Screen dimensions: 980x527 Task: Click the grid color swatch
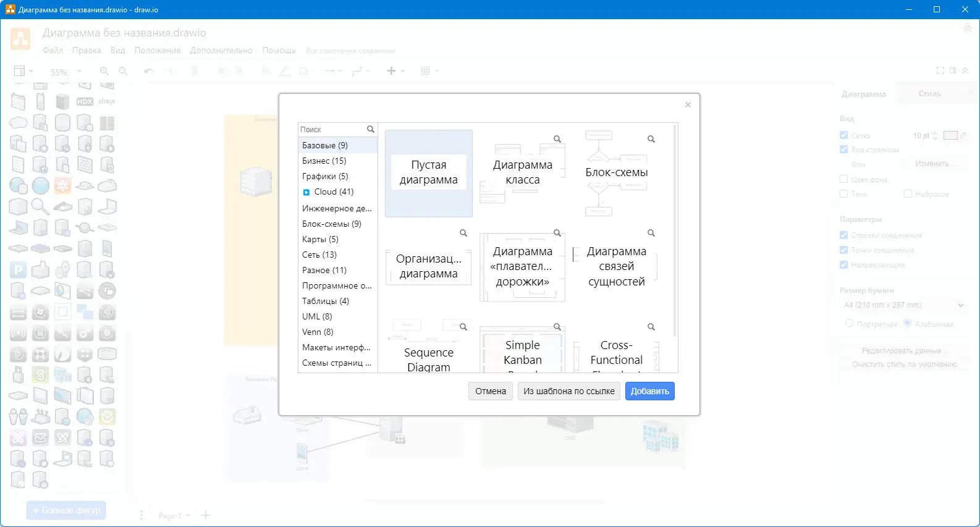pos(950,135)
